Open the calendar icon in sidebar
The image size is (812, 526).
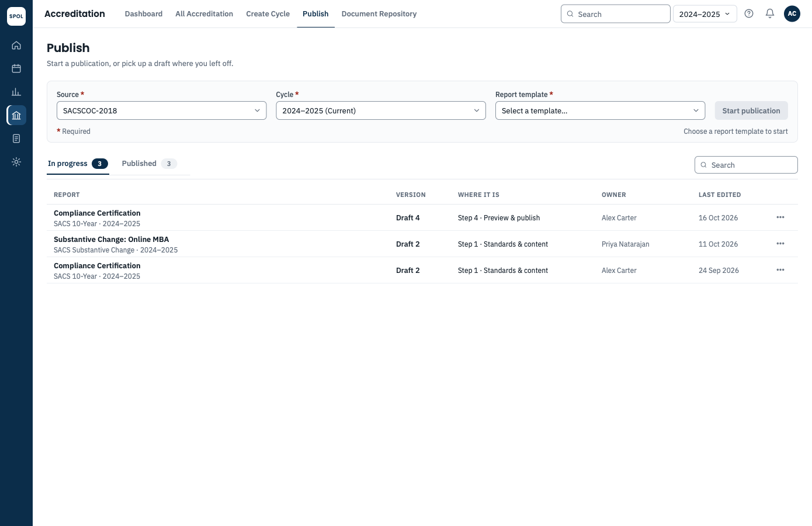(x=16, y=68)
